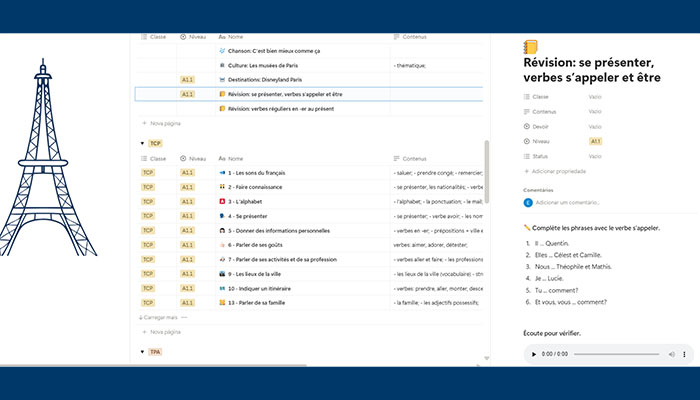This screenshot has width=700, height=400.
Task: Click the audio progress slider track
Action: (615, 354)
